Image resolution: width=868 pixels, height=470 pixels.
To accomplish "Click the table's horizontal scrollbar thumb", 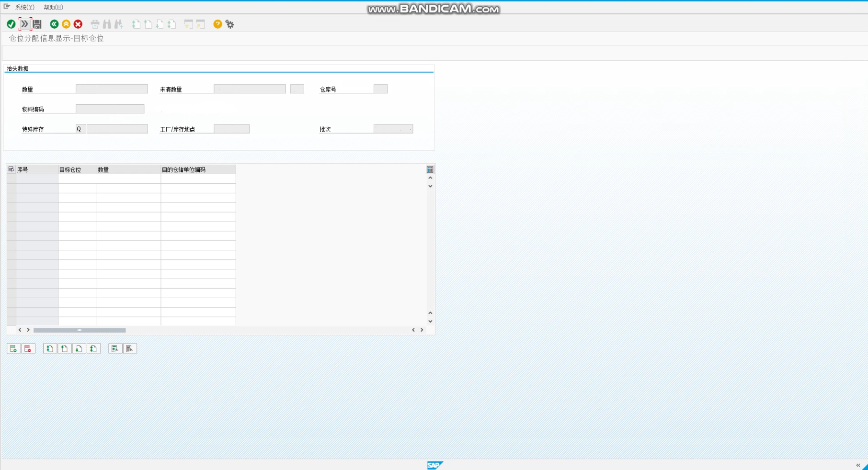I will click(x=80, y=330).
